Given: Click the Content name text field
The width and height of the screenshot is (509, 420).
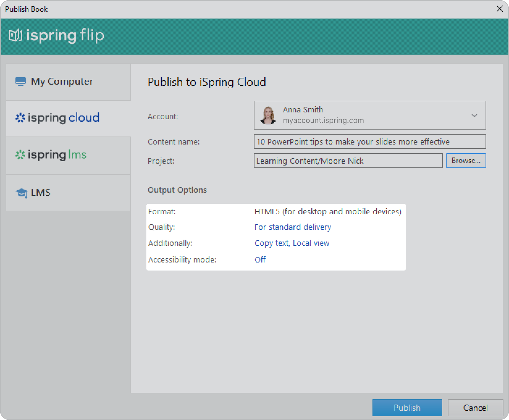Looking at the screenshot, I should pos(369,142).
